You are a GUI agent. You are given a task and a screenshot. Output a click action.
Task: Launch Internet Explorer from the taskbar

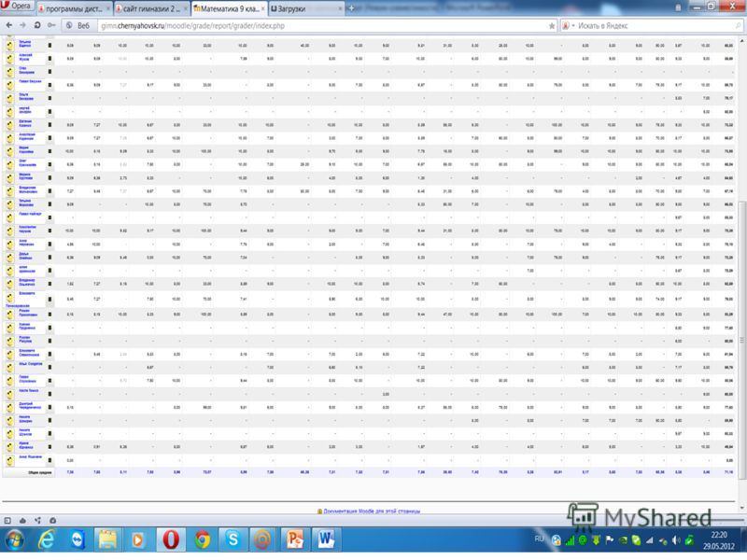point(46,540)
